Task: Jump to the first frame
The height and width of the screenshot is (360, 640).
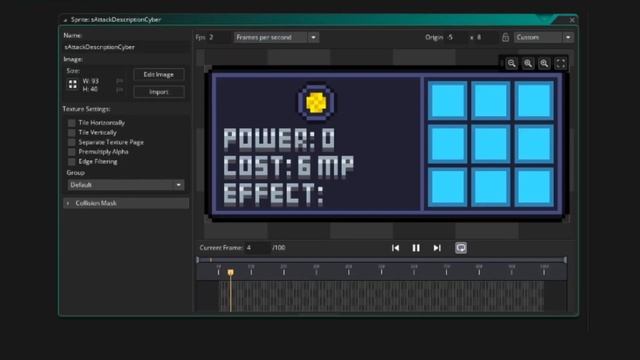Action: coord(395,248)
